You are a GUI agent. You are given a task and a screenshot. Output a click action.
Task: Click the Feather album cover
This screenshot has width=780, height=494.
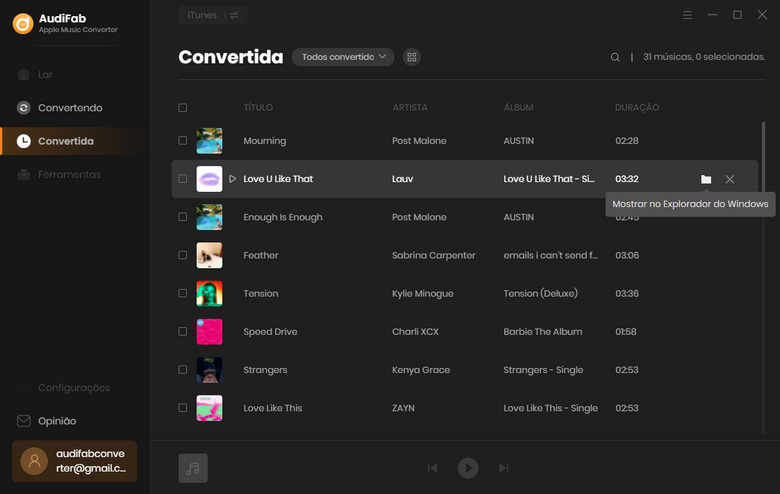(x=209, y=255)
